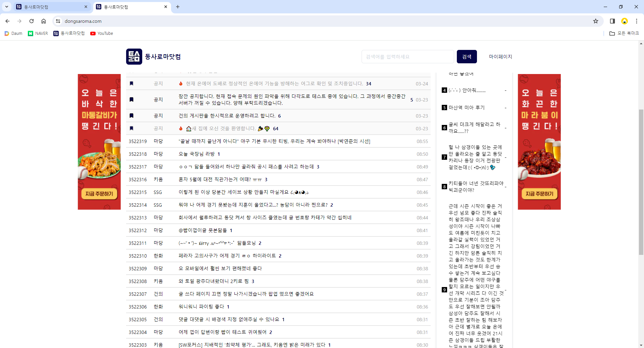The width and height of the screenshot is (644, 348).
Task: Open the 모든 북마크 folder
Action: [624, 33]
